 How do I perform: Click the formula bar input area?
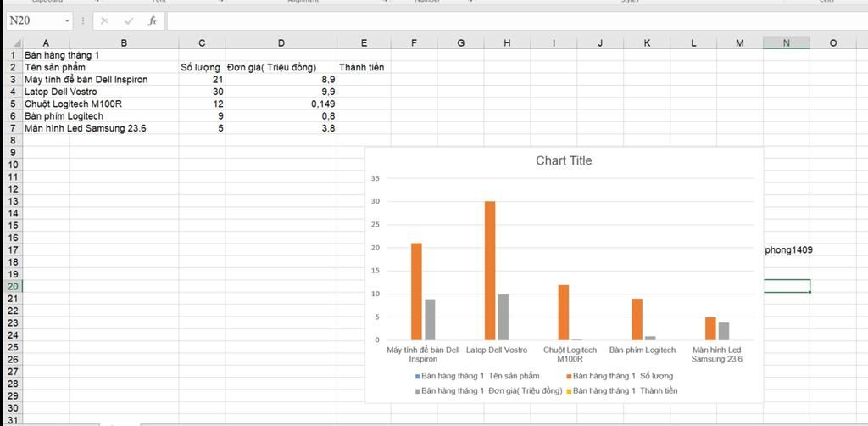coord(517,21)
